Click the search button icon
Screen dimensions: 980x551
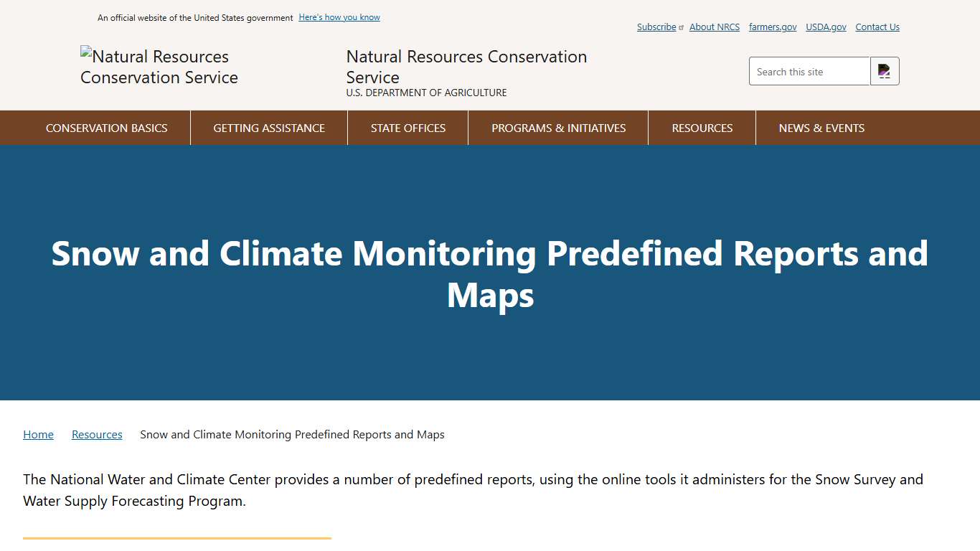point(884,70)
